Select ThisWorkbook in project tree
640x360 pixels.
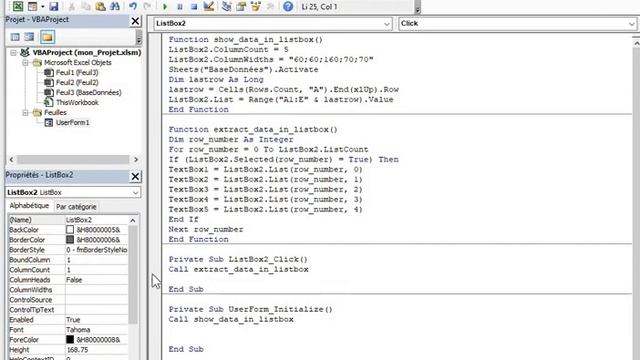click(x=77, y=102)
